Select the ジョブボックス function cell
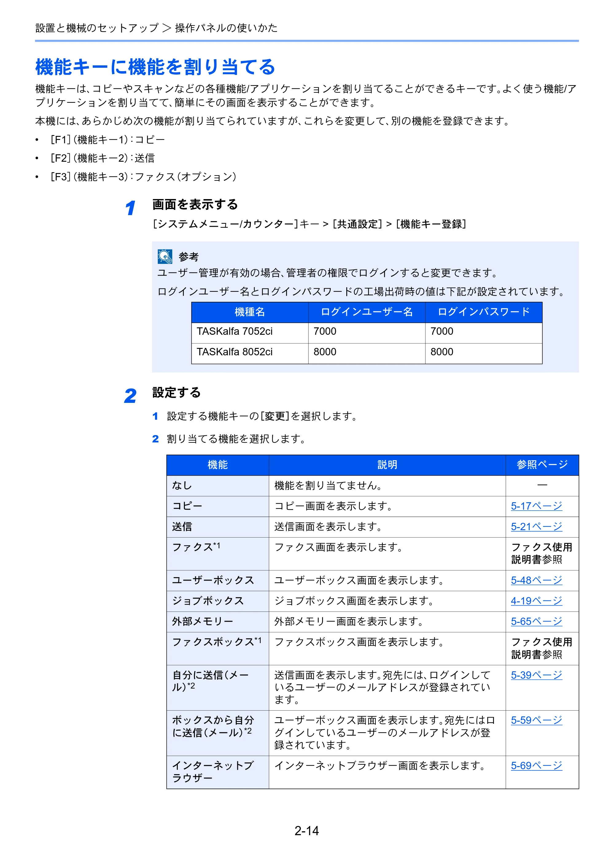Screen dimensions: 614x868 (x=218, y=601)
